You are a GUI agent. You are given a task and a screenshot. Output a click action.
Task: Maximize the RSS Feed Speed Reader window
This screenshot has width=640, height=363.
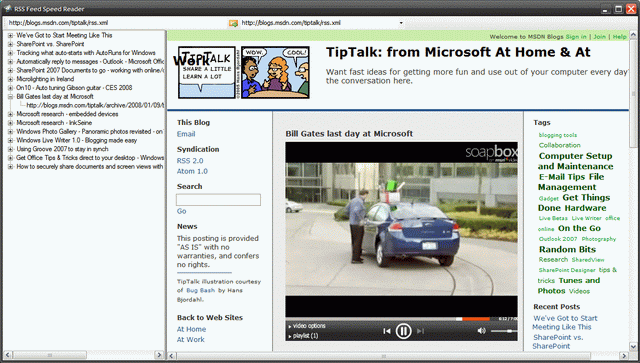click(x=618, y=9)
